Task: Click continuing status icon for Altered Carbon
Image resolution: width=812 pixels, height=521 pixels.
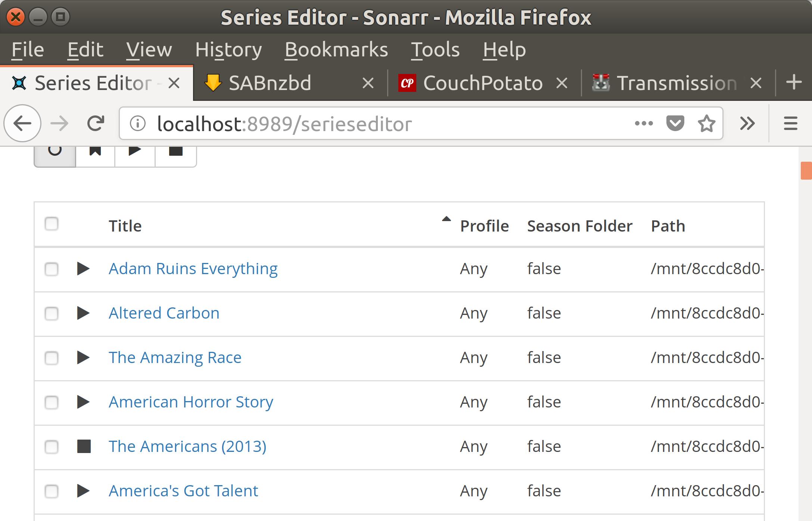Action: coord(83,313)
